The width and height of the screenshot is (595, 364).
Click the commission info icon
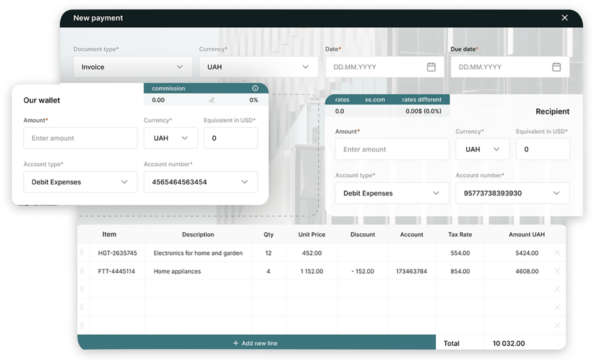coord(255,88)
